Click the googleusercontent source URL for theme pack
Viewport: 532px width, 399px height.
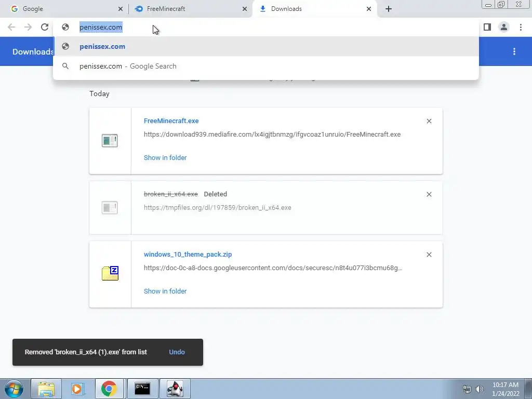pyautogui.click(x=273, y=268)
